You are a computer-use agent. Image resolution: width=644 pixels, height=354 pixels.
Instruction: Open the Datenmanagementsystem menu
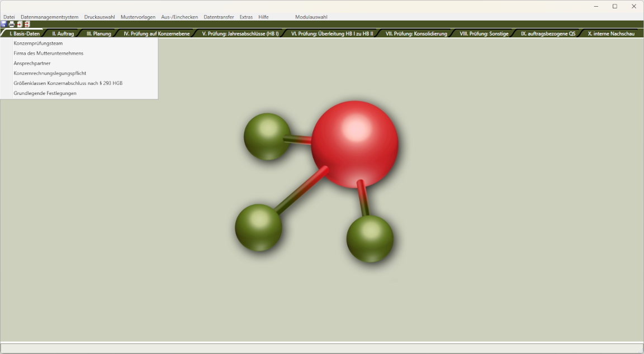point(49,17)
